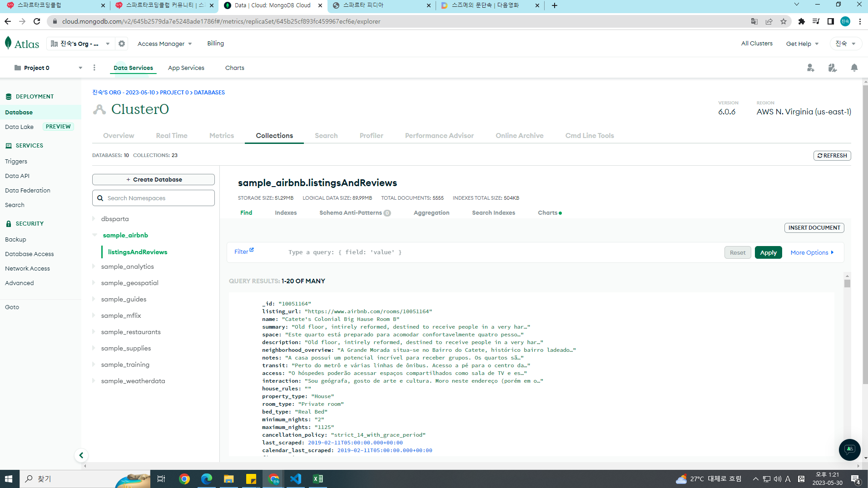Select the Aggregation tab
868x488 pixels.
(432, 213)
